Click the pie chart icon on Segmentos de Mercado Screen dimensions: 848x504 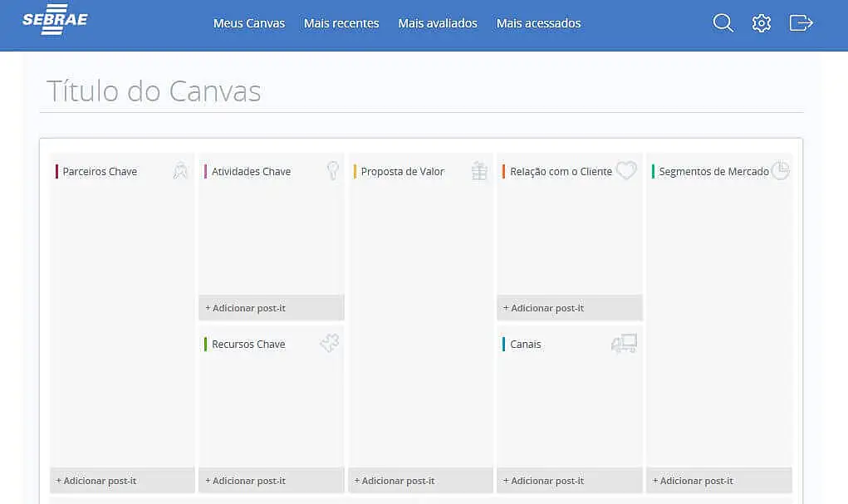click(x=780, y=170)
